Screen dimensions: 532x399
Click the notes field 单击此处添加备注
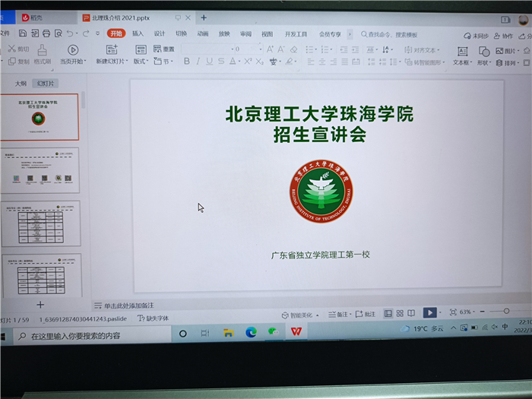point(129,306)
